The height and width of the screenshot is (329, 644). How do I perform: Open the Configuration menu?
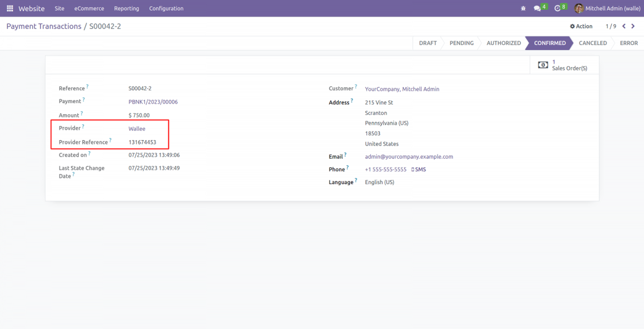click(x=166, y=8)
